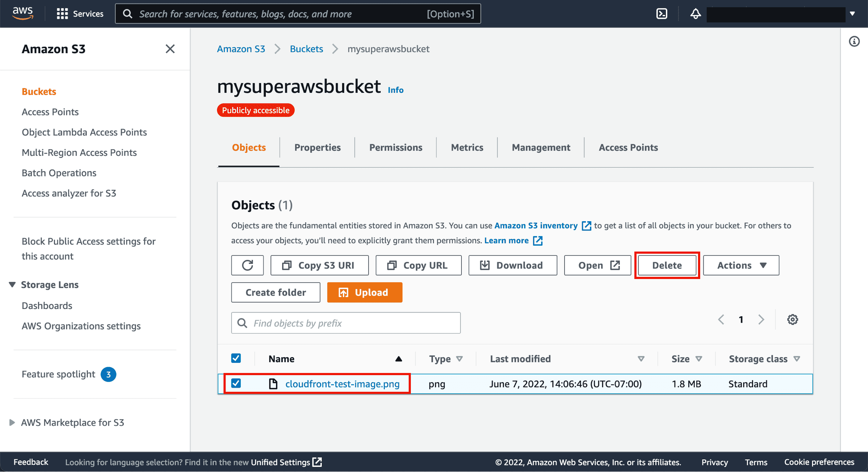Uncheck the cloudfront-test-image.png row checkbox
The height and width of the screenshot is (472, 868).
pyautogui.click(x=236, y=383)
